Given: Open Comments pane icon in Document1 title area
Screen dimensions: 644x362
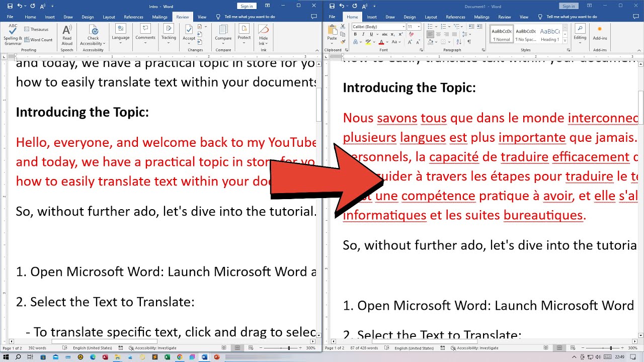Looking at the screenshot, I should click(x=635, y=17).
